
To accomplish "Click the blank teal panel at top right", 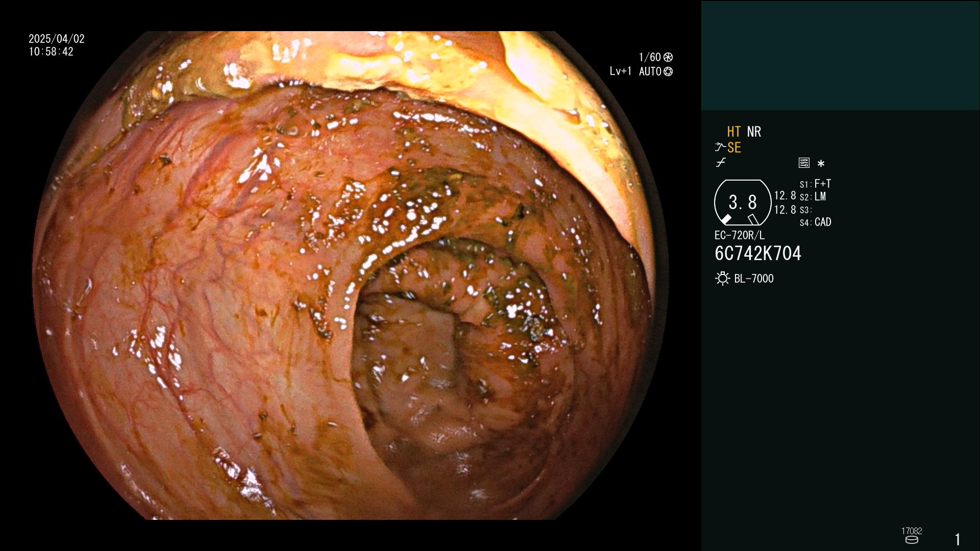I will point(840,55).
